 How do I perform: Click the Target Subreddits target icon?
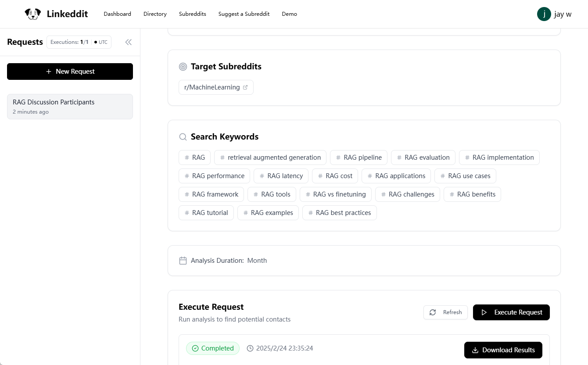pos(183,67)
